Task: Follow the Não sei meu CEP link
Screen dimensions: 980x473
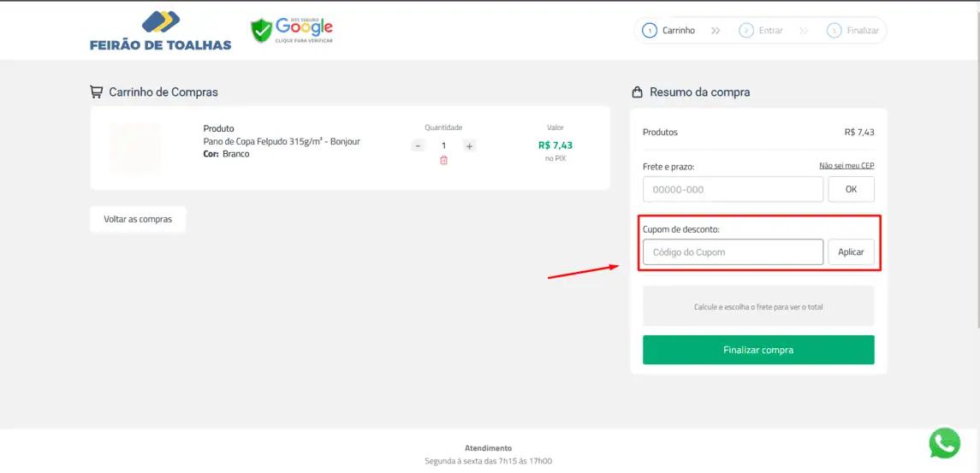Action: pos(846,166)
